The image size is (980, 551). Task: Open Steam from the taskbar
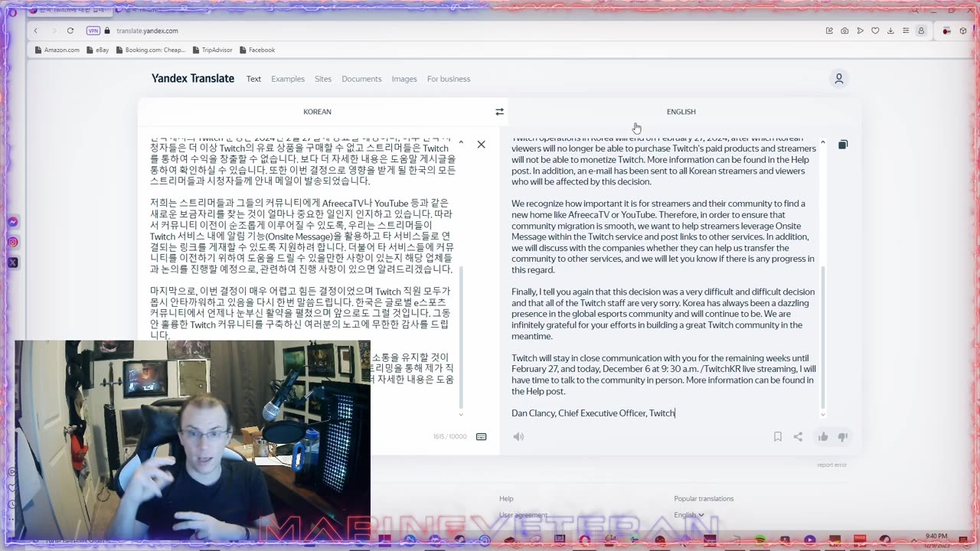click(x=884, y=540)
